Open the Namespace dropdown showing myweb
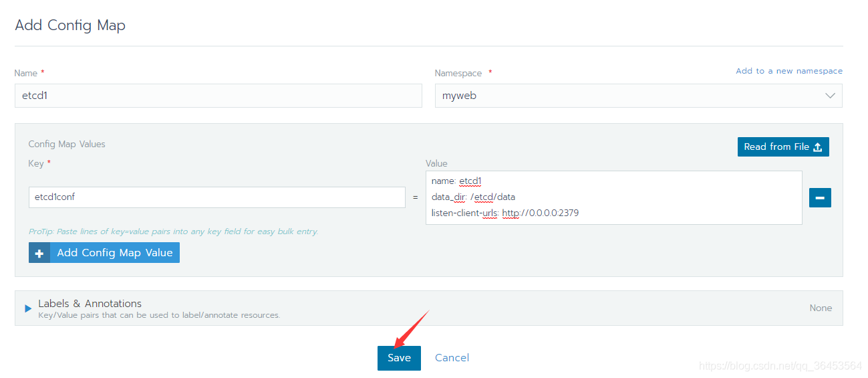868x378 pixels. point(638,96)
